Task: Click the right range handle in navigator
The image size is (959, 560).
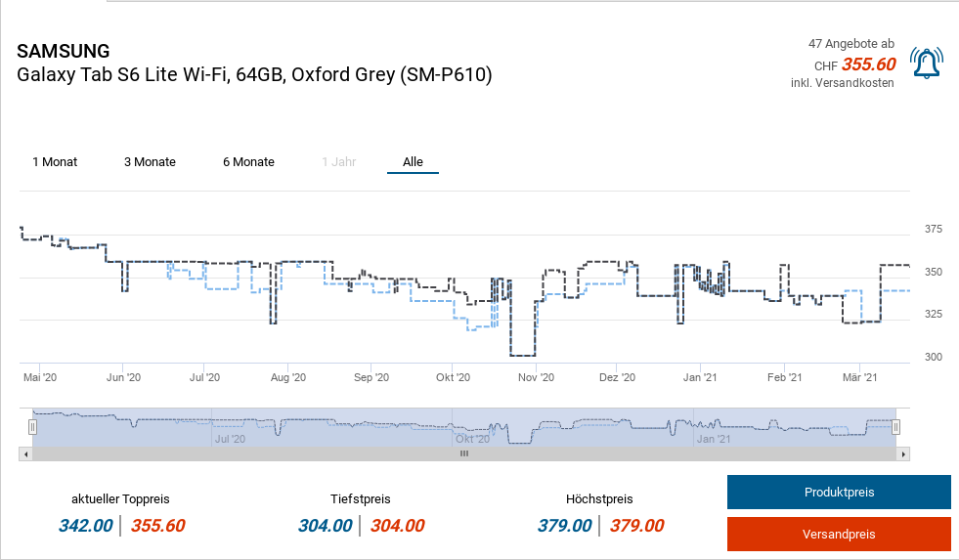Action: click(895, 427)
